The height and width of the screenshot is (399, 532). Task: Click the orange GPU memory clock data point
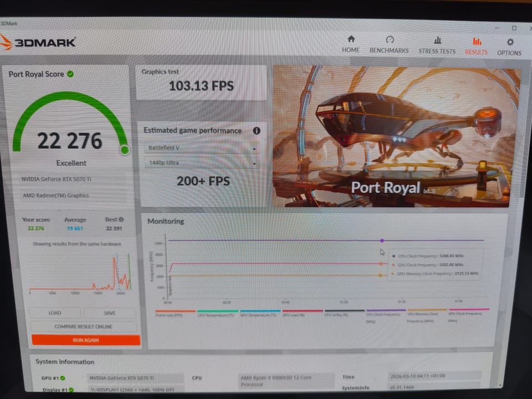(380, 275)
